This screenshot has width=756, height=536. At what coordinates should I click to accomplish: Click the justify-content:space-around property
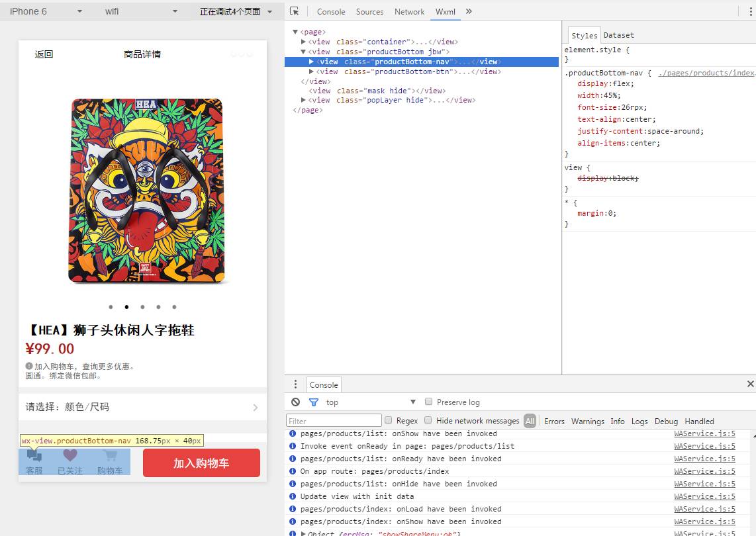[x=640, y=131]
